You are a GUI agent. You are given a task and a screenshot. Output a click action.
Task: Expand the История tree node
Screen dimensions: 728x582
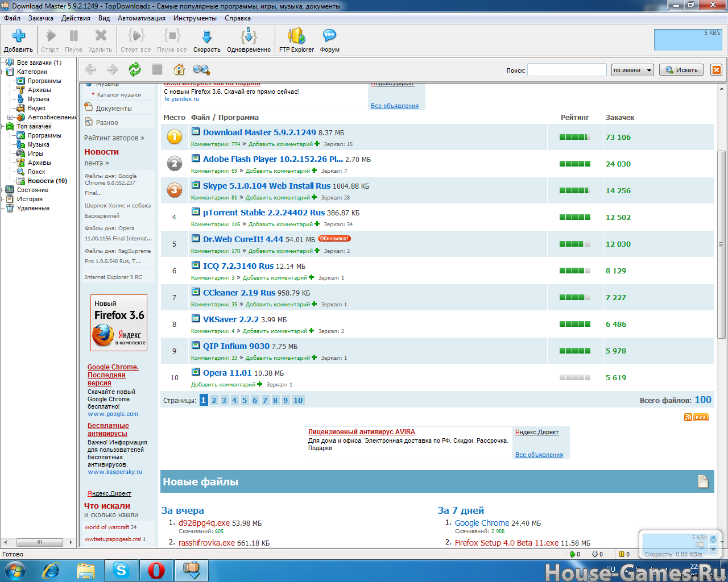pyautogui.click(x=3, y=199)
